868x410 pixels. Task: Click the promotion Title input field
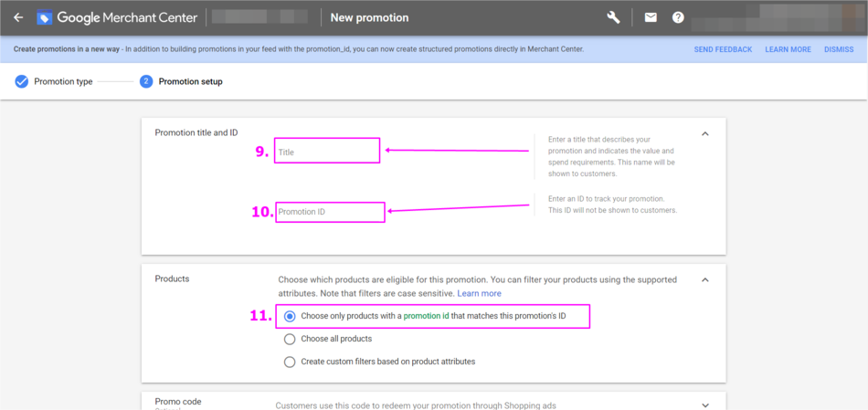(x=327, y=151)
